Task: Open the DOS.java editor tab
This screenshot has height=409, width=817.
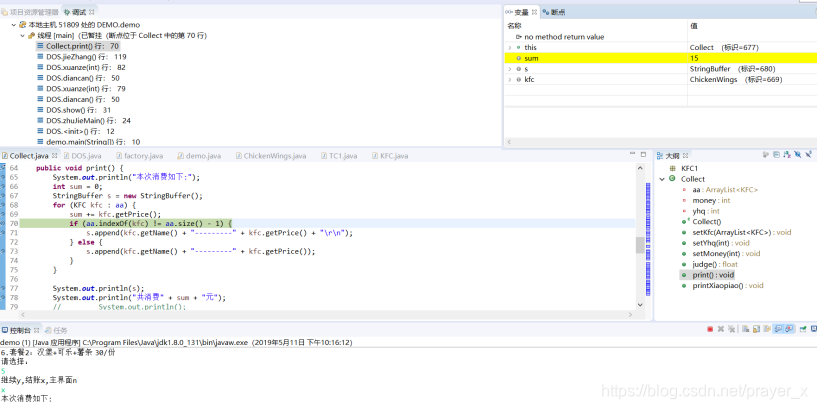Action: click(x=82, y=156)
